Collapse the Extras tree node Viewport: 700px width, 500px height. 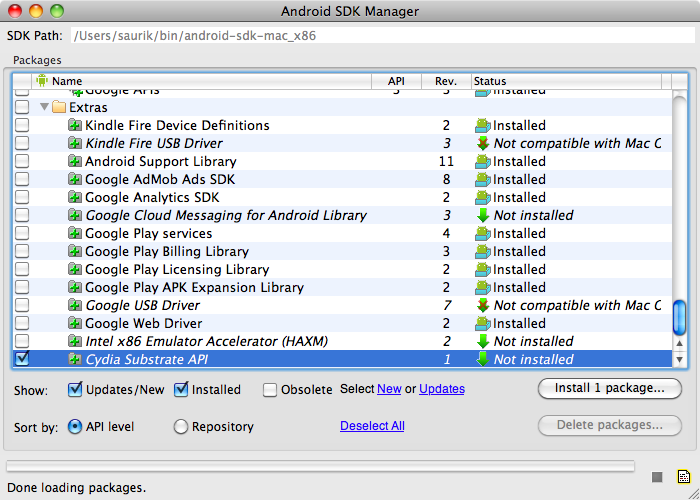[x=44, y=108]
